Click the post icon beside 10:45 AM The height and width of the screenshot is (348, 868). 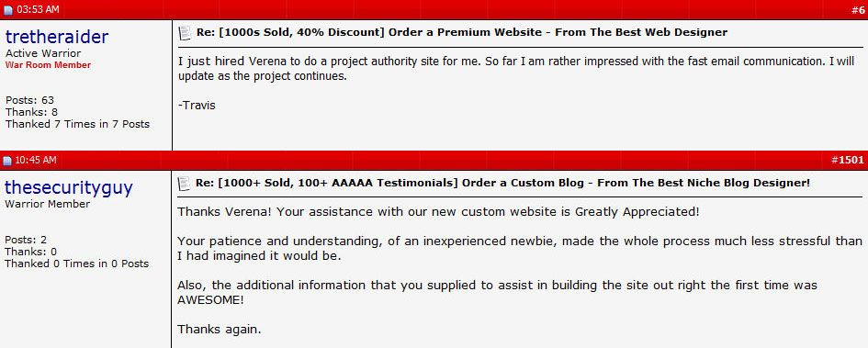pos(7,161)
